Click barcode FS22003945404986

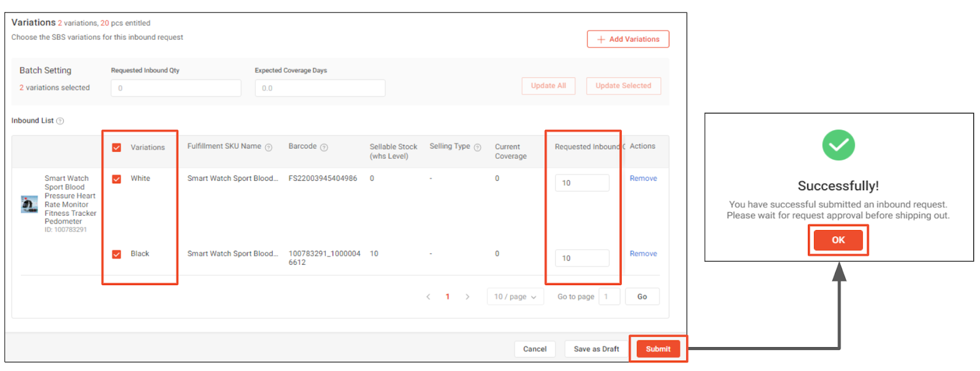coord(323,178)
